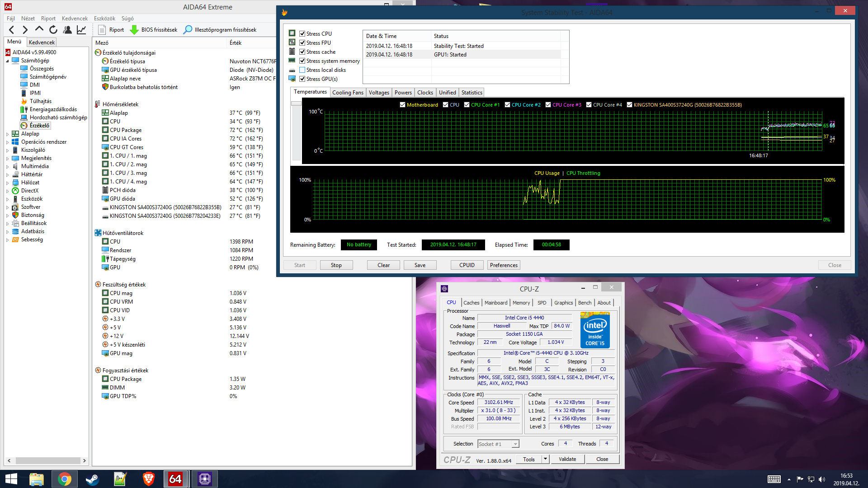The image size is (868, 488).
Task: Open the Brave browser taskbar icon
Action: pyautogui.click(x=148, y=479)
